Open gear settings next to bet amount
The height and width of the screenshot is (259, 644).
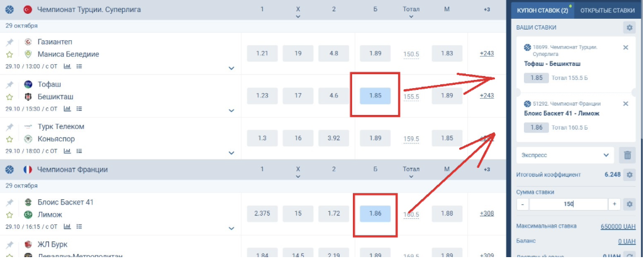pyautogui.click(x=629, y=204)
